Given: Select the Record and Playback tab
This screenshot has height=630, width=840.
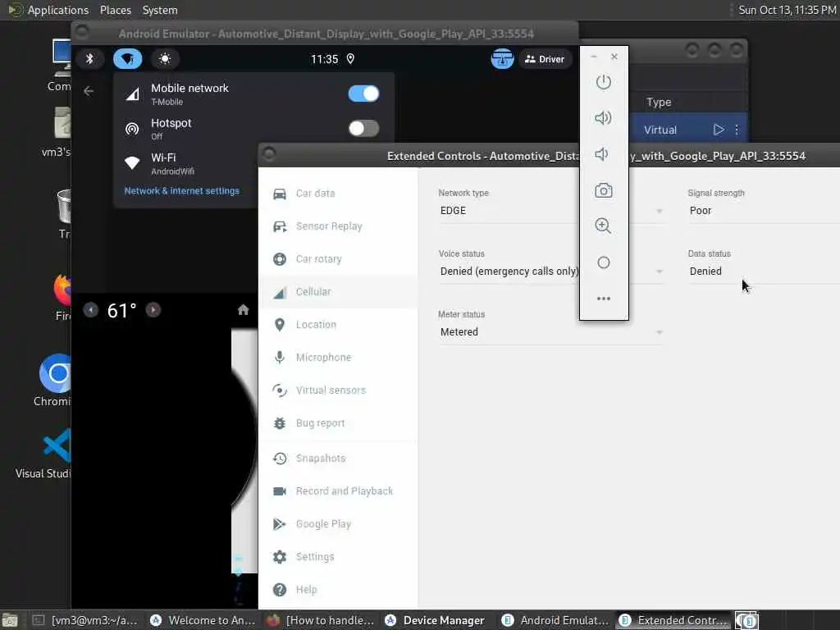Looking at the screenshot, I should point(338,491).
